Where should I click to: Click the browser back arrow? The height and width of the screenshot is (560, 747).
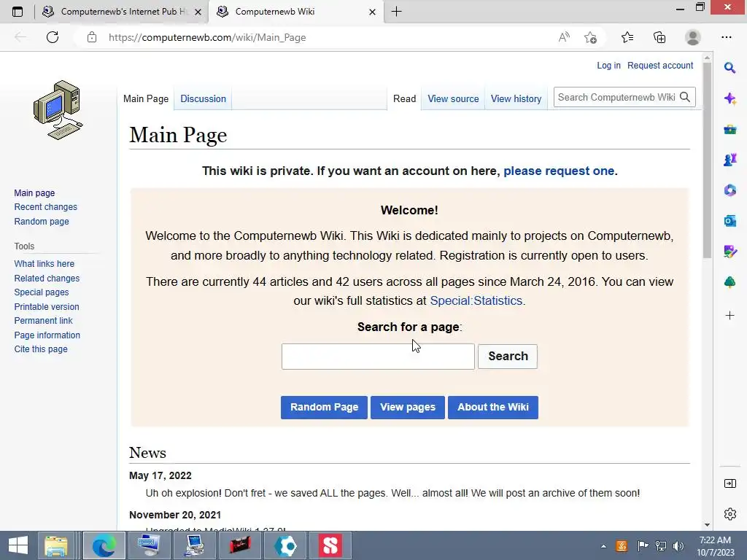click(20, 37)
